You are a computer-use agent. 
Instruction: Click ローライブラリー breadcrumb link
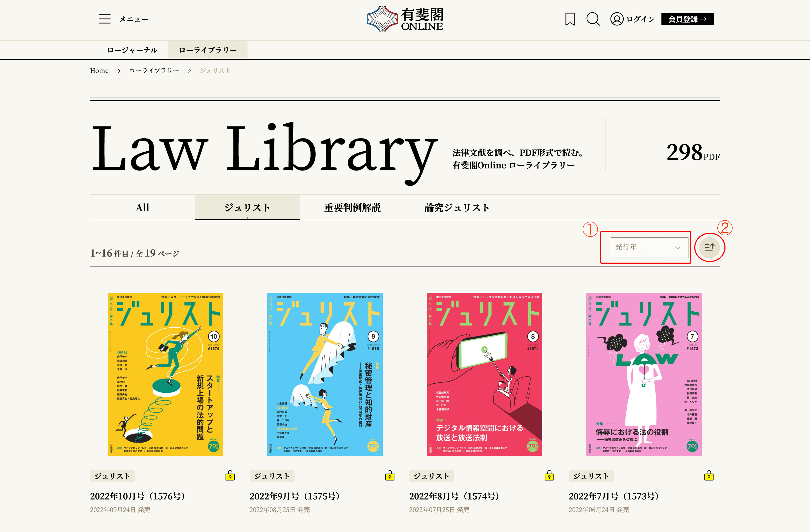click(154, 71)
